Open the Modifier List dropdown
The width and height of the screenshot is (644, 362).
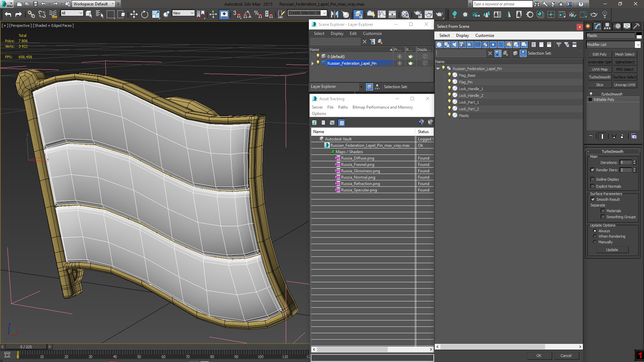click(x=637, y=45)
